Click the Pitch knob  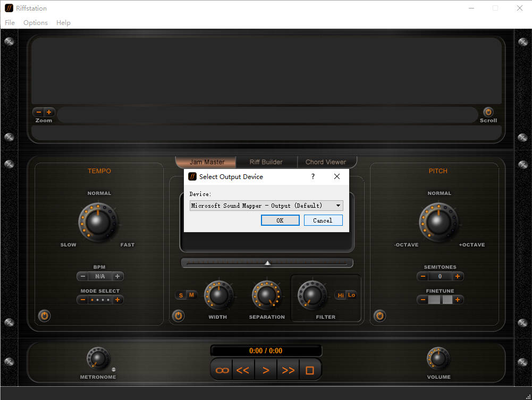(438, 222)
